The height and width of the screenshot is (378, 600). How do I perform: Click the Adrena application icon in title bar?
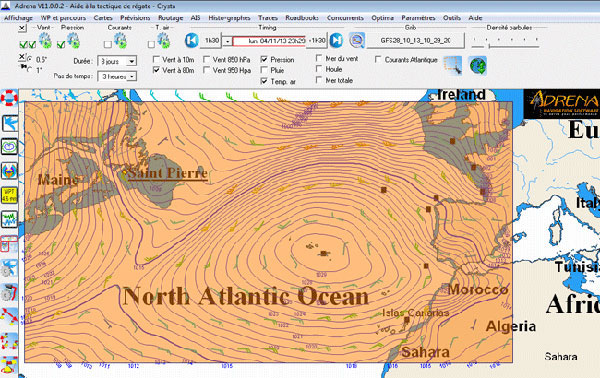coord(5,6)
